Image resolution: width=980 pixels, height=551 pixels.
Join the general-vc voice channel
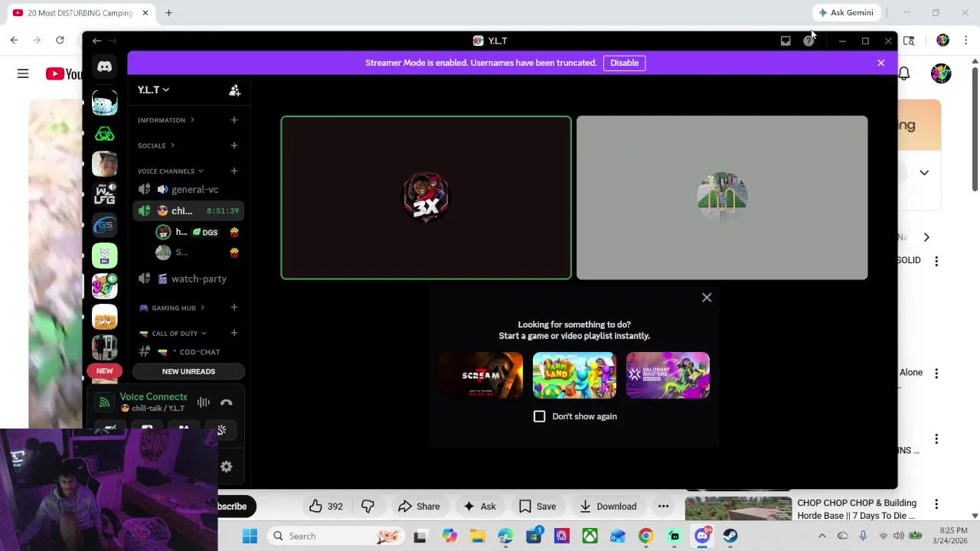(x=188, y=189)
